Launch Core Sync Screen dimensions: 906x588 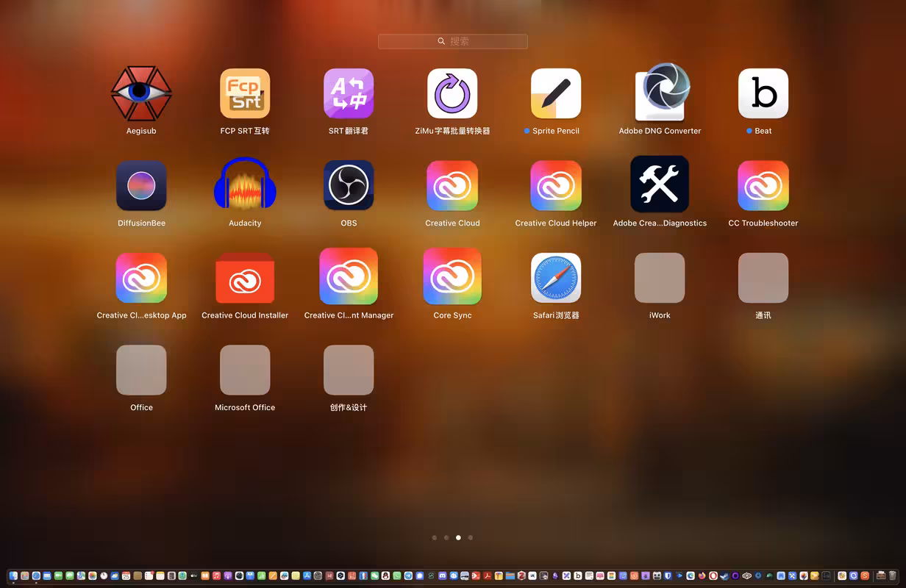point(452,276)
